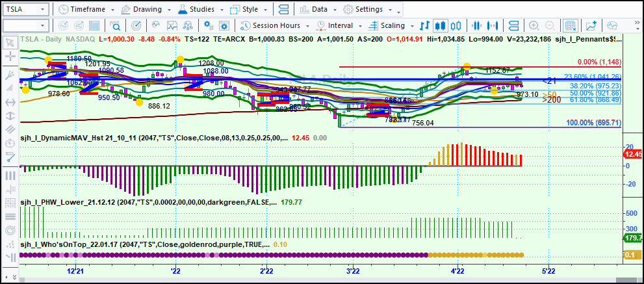The height and width of the screenshot is (284, 644).
Task: Switch to OHLC bar chart style
Action: coord(425,25)
